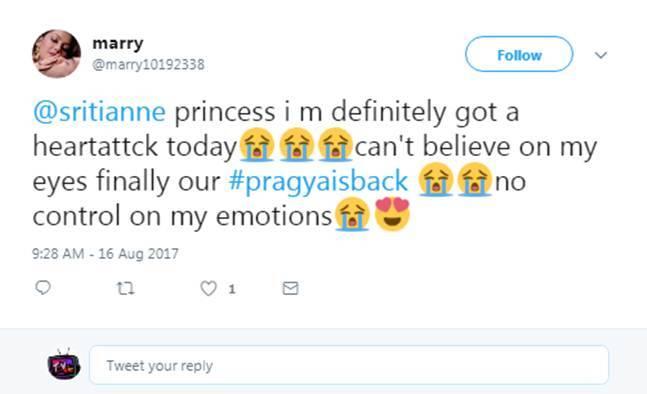
Task: Click the heart-eyes emoji in the tweet
Action: pos(392,214)
